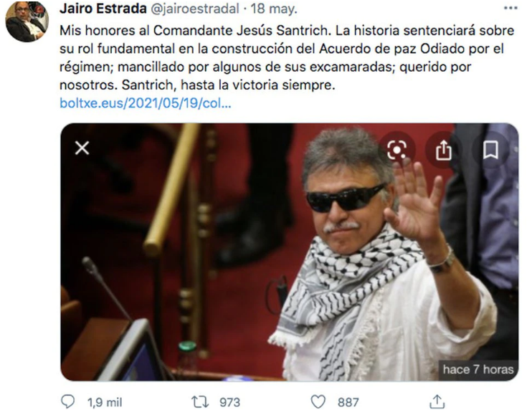The image size is (532, 415).
Task: Bookmark the image with the bookmark icon
Action: click(490, 150)
